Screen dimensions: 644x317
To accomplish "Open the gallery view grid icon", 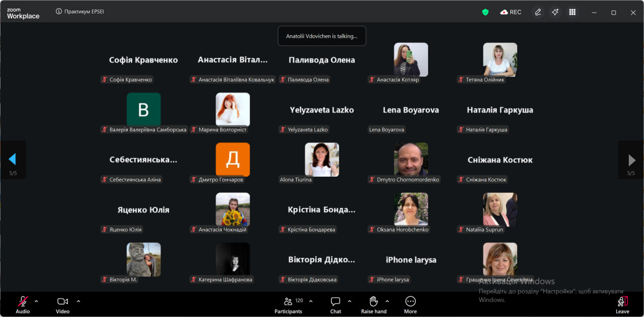I will (x=572, y=12).
